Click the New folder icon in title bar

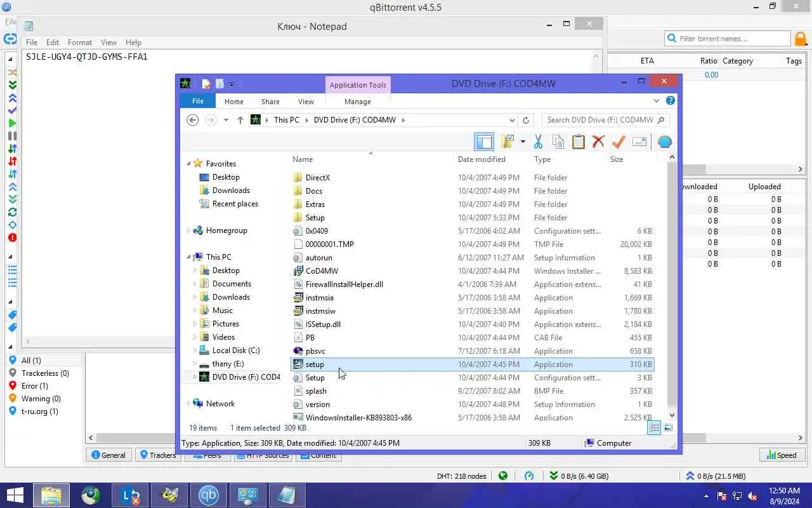pyautogui.click(x=219, y=83)
